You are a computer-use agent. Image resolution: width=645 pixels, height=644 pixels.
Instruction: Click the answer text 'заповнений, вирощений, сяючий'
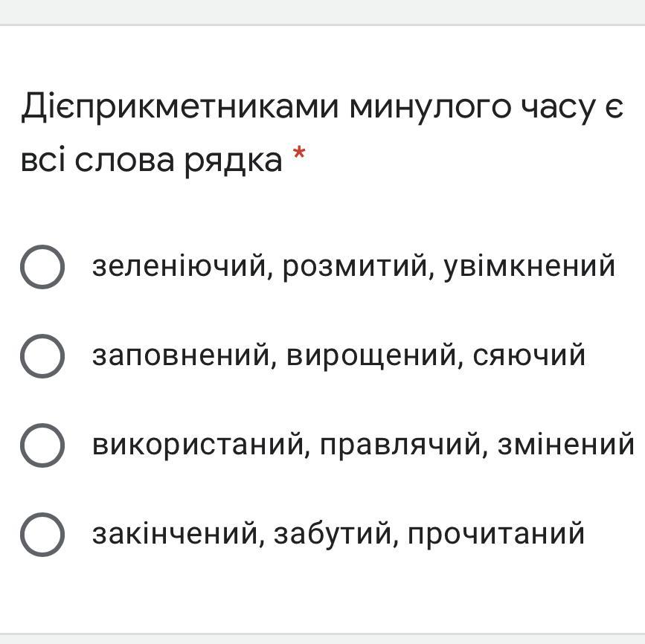coord(338,355)
